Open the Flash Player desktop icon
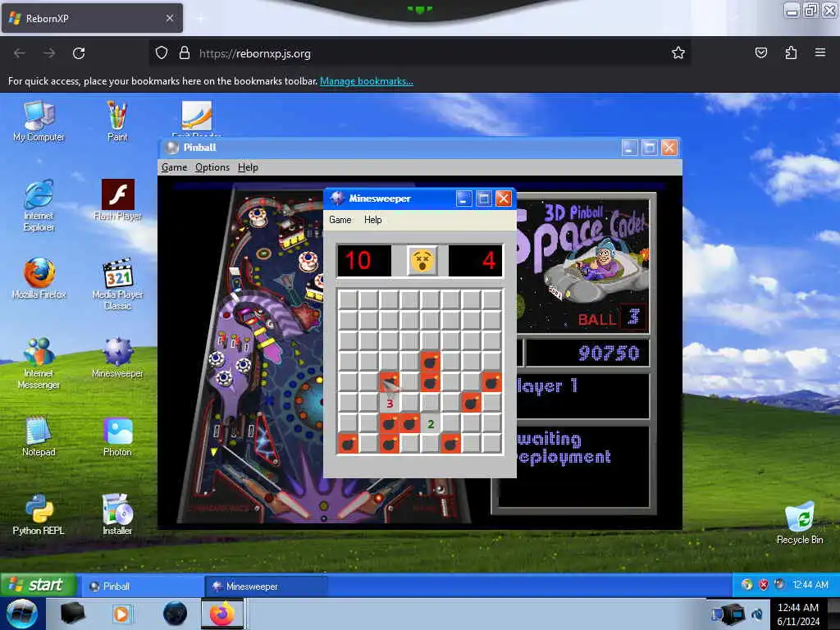 click(x=117, y=200)
